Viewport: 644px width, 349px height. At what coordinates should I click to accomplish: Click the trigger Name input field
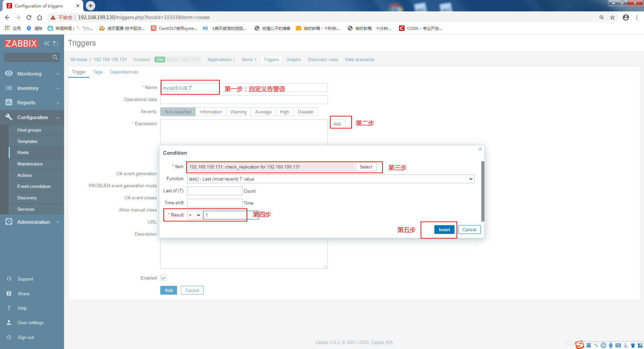pyautogui.click(x=244, y=88)
